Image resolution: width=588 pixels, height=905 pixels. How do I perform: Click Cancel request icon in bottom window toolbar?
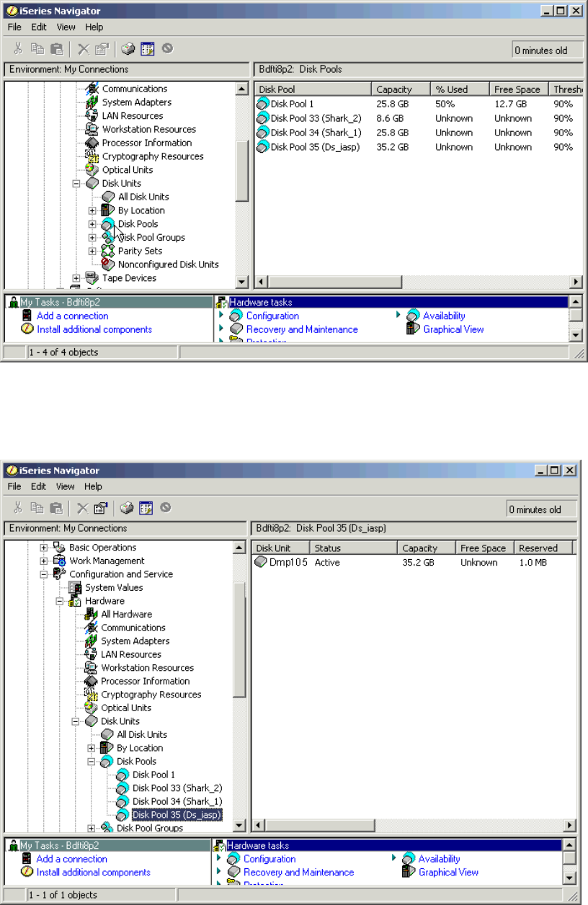pyautogui.click(x=166, y=508)
